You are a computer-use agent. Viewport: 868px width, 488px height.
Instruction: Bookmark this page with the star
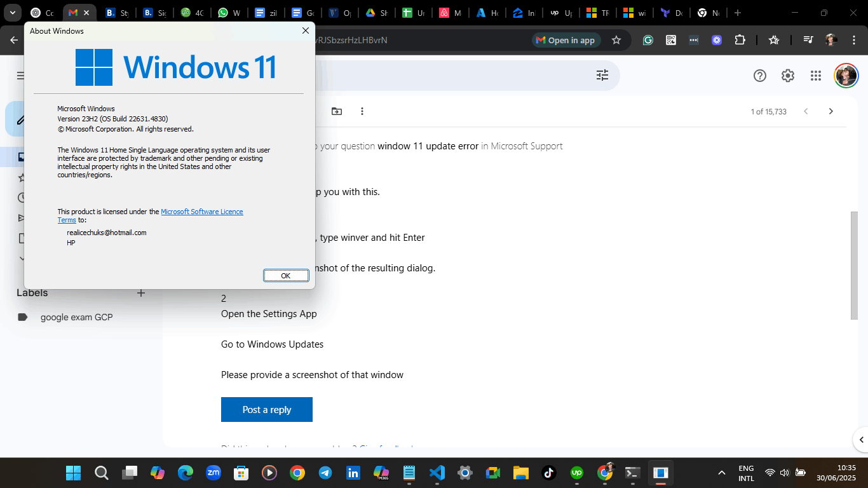[x=616, y=40]
